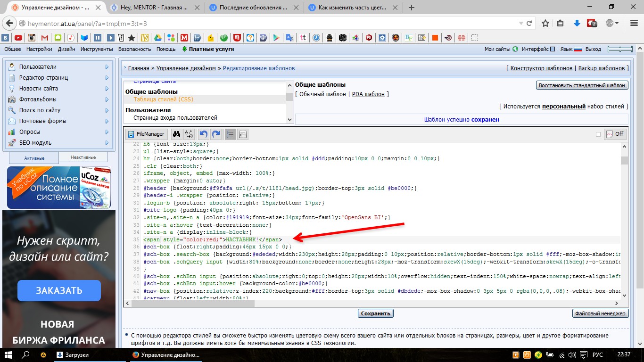Open the Google Drive bookmark icon
Screen dimensions: 644x362
tap(158, 38)
